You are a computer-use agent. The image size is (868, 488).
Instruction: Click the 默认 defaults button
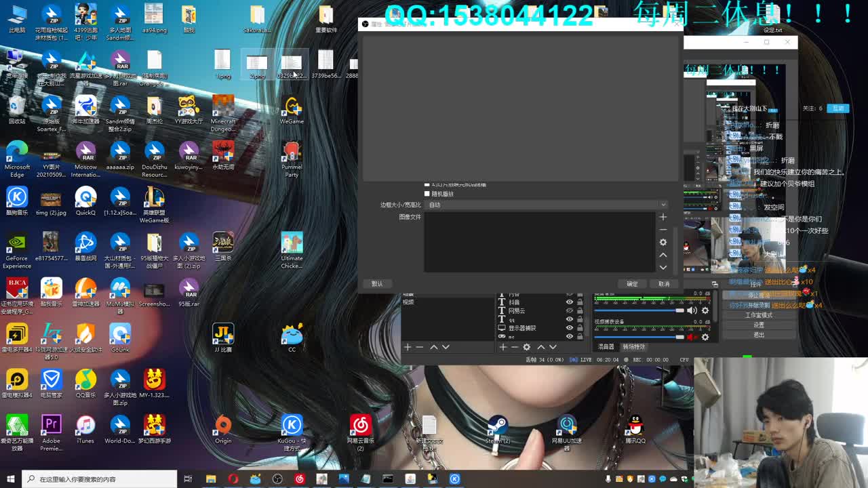377,284
